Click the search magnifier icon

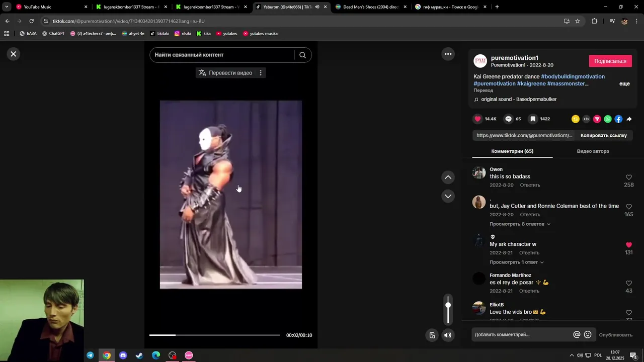(302, 55)
